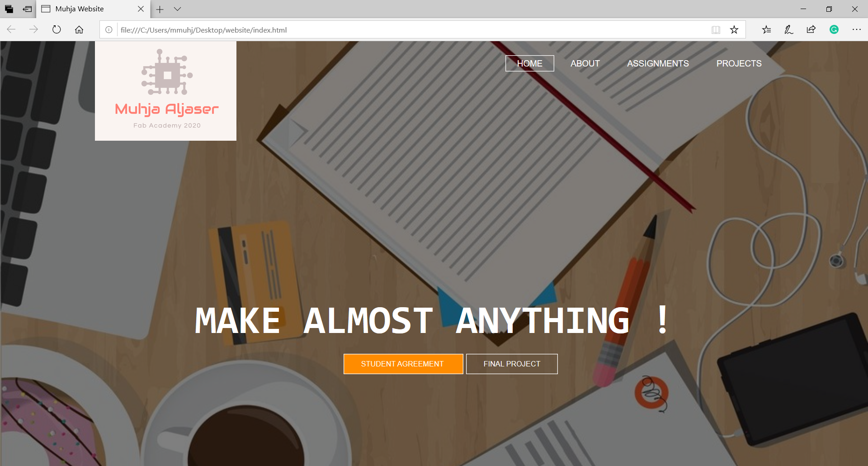Select the HOME navigation item

[x=529, y=63]
